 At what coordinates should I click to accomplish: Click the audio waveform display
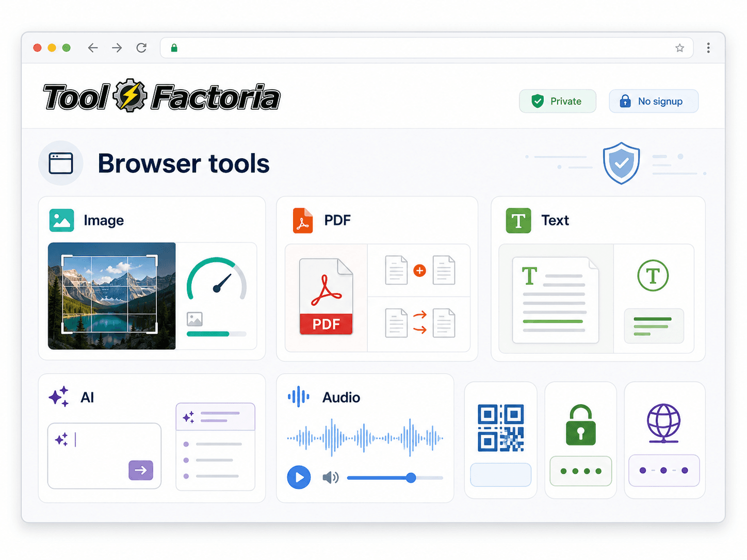pyautogui.click(x=365, y=438)
